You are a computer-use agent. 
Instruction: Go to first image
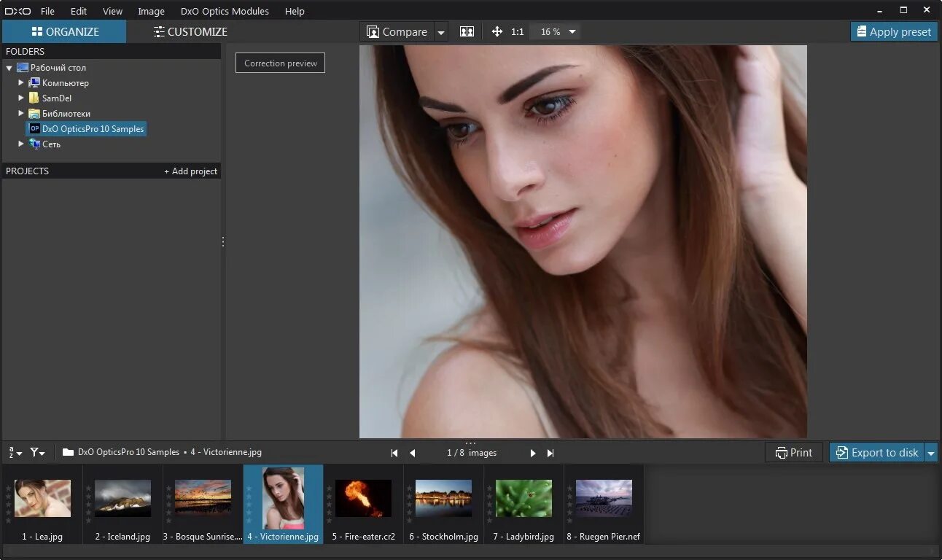[x=394, y=453]
